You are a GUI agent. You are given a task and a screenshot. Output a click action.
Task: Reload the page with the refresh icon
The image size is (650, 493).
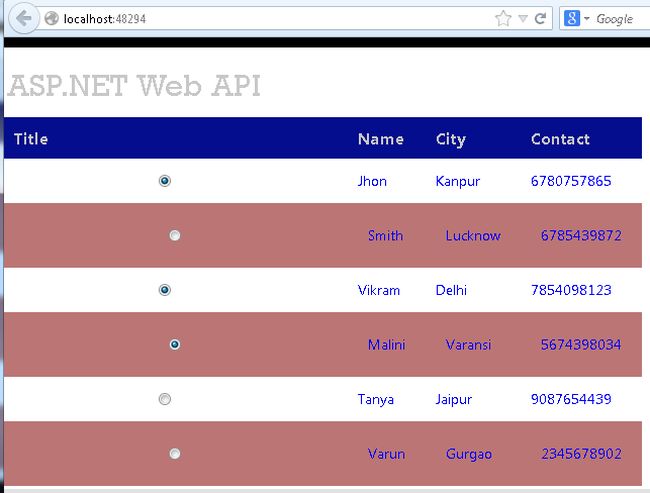540,18
